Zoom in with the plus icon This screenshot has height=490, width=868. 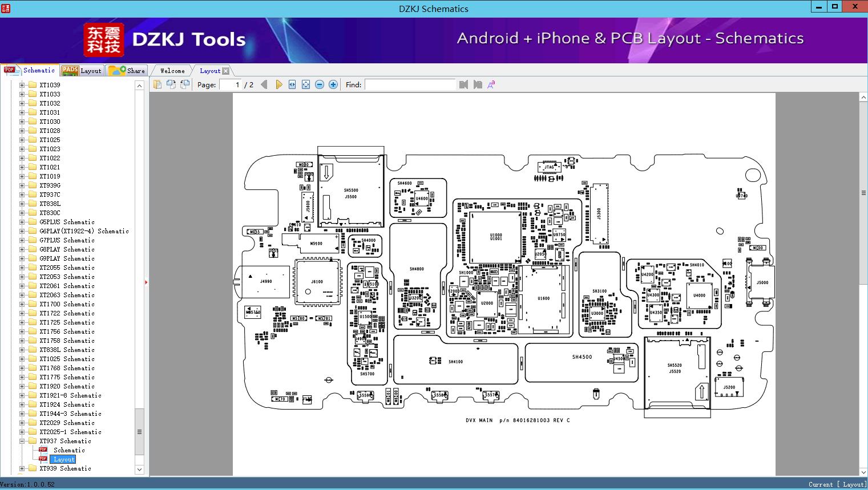pos(333,84)
